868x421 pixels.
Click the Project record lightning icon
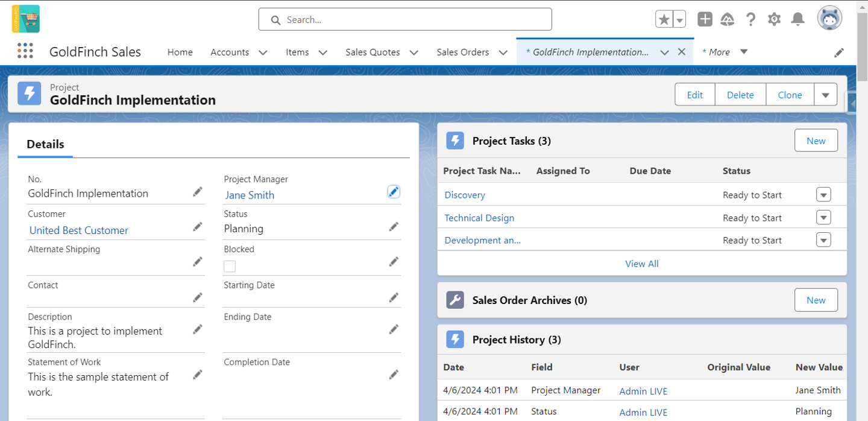(29, 93)
